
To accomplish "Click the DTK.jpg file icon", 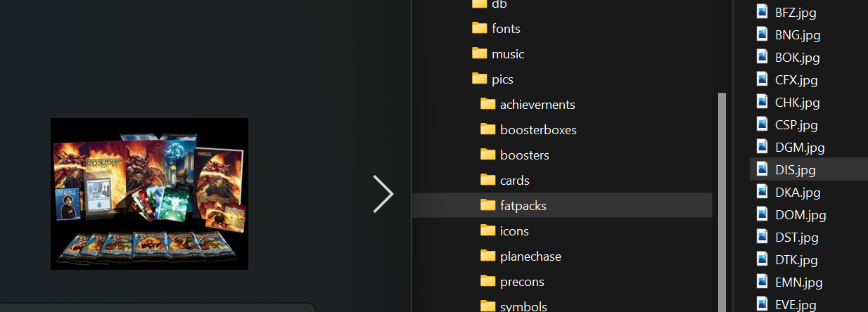I will click(x=762, y=259).
